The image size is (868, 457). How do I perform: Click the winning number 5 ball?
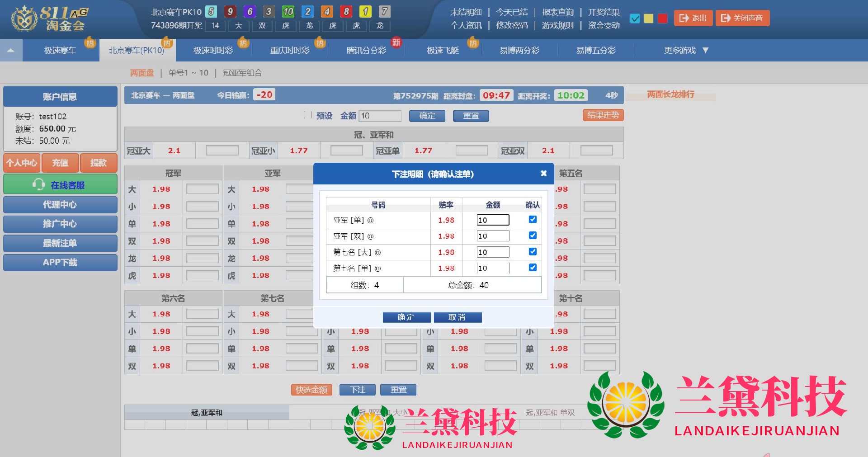coord(211,11)
